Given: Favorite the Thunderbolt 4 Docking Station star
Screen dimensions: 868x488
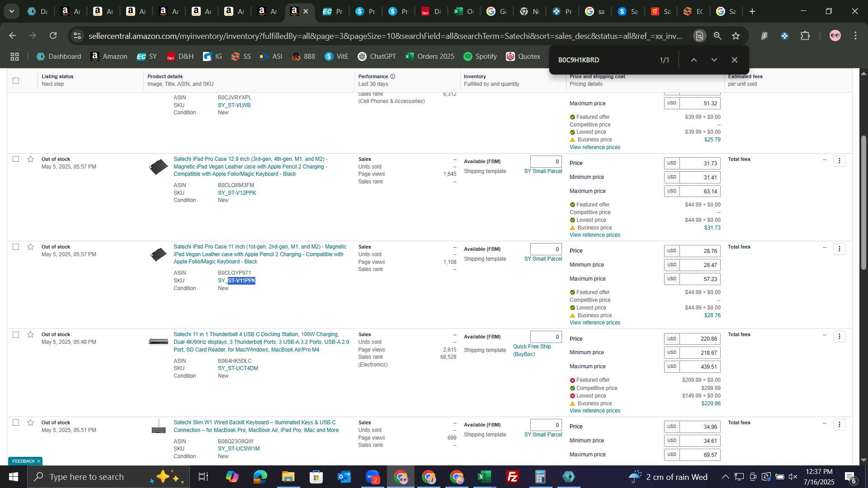Looking at the screenshot, I should [x=30, y=334].
